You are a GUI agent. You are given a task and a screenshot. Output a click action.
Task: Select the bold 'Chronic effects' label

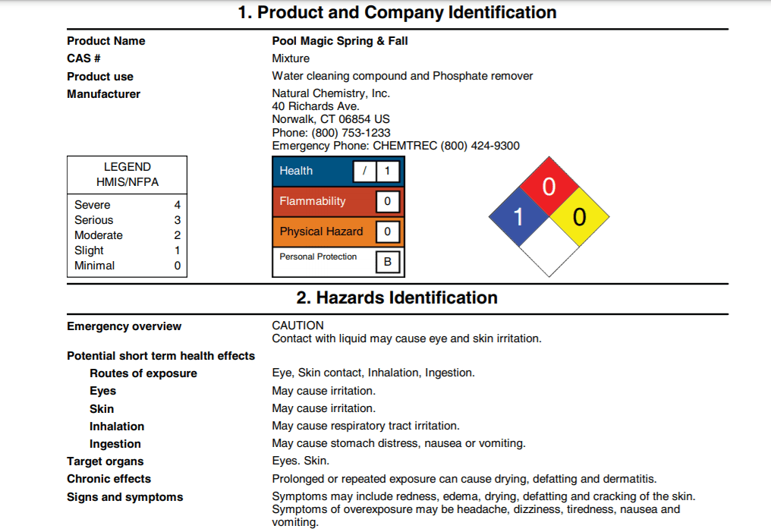(x=109, y=479)
